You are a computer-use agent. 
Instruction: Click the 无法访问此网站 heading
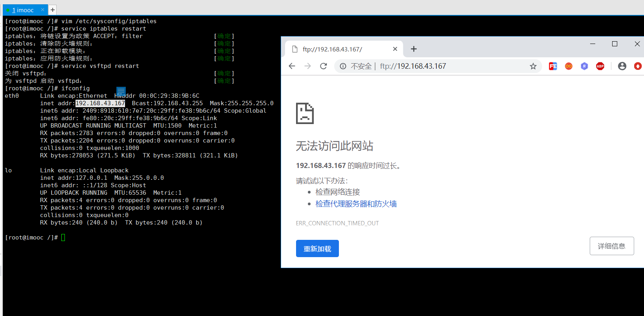click(335, 146)
